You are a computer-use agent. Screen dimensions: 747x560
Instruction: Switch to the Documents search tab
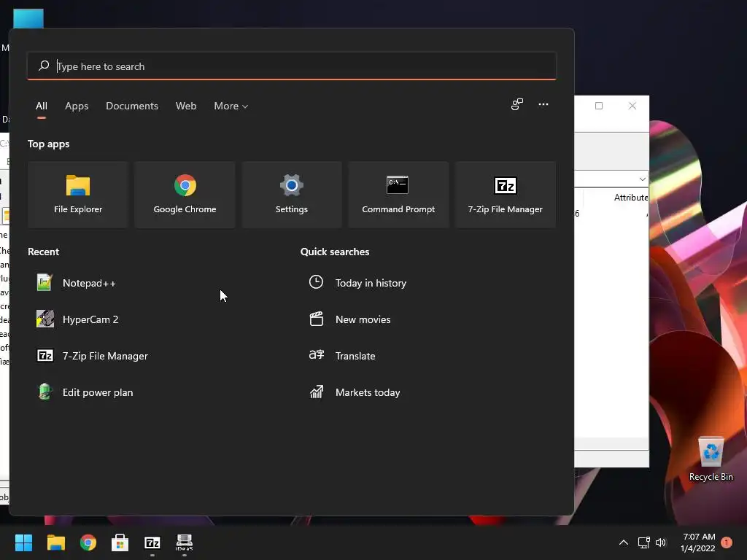pyautogui.click(x=132, y=106)
